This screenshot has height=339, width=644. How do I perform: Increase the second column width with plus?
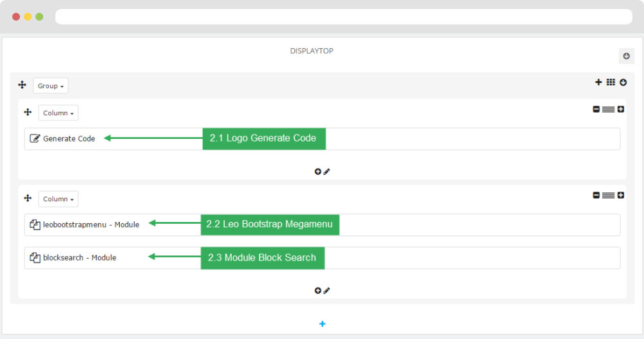point(621,196)
